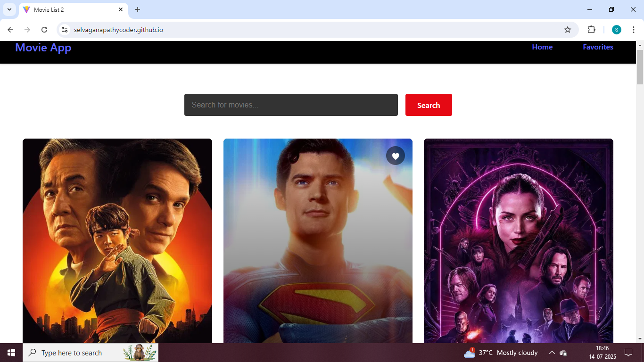The image size is (644, 362).
Task: Close the Movie List 2 tab
Action: point(121,9)
